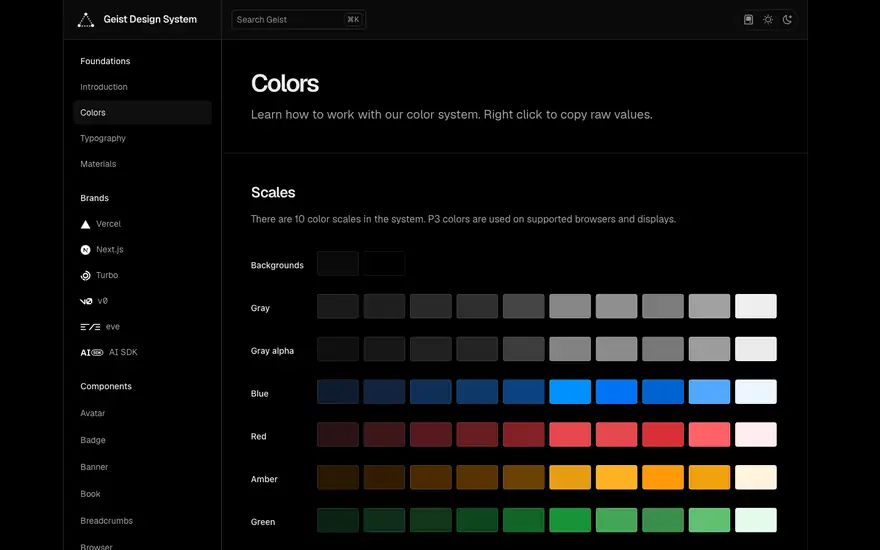
Task: Click the Next.js circular brand icon
Action: tap(85, 250)
